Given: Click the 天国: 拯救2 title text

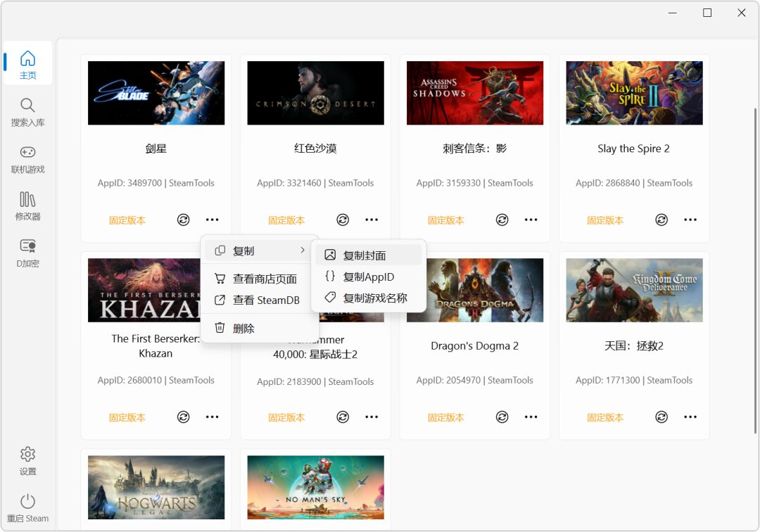Looking at the screenshot, I should pyautogui.click(x=635, y=346).
